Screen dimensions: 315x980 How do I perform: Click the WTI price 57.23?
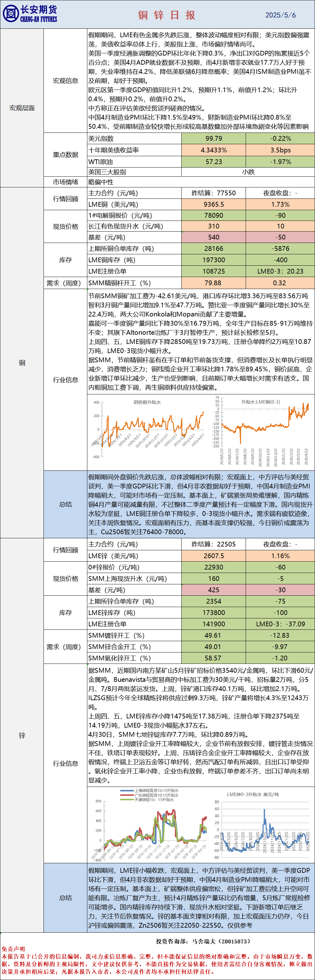click(213, 162)
